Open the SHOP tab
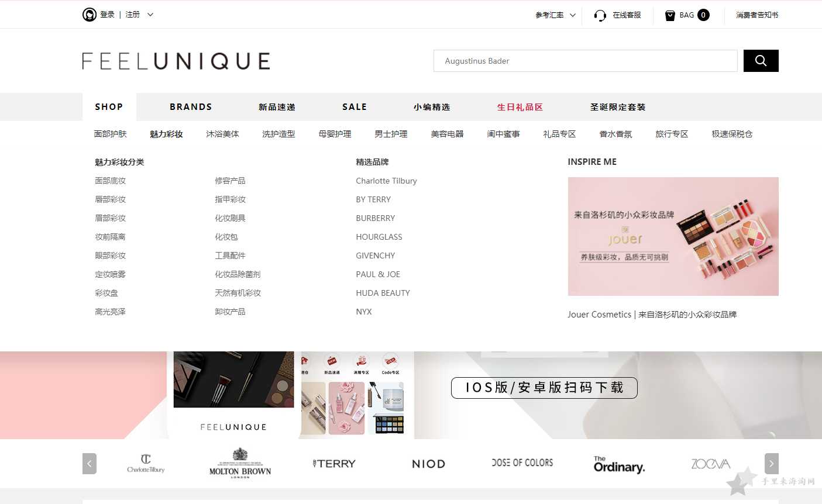The height and width of the screenshot is (504, 822). point(109,107)
